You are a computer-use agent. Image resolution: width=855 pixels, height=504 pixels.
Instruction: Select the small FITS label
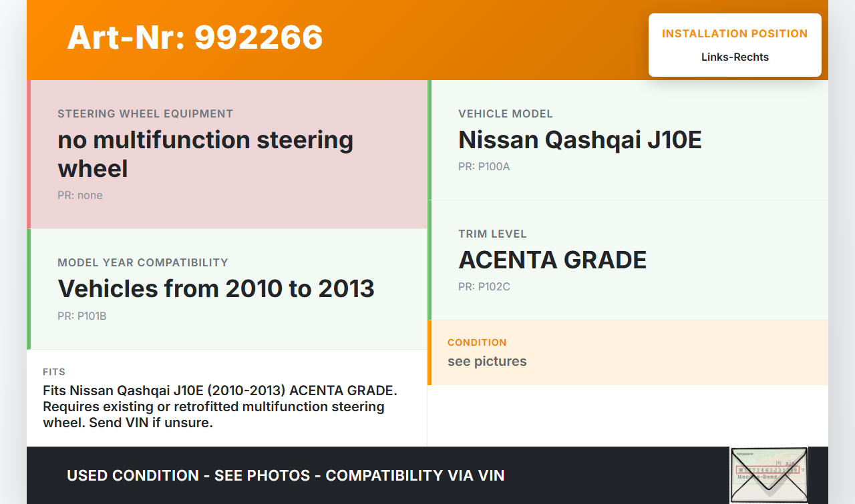pos(54,372)
